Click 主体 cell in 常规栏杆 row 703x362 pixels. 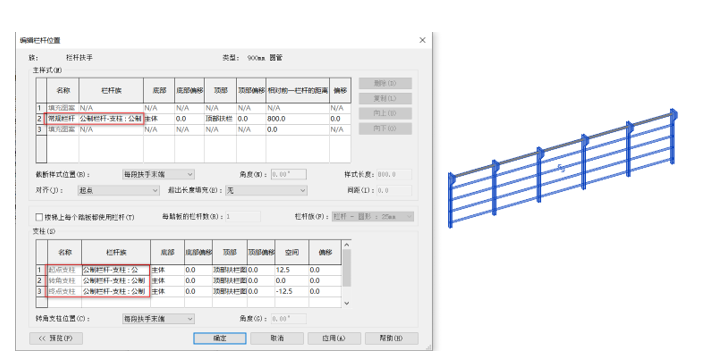coord(159,119)
